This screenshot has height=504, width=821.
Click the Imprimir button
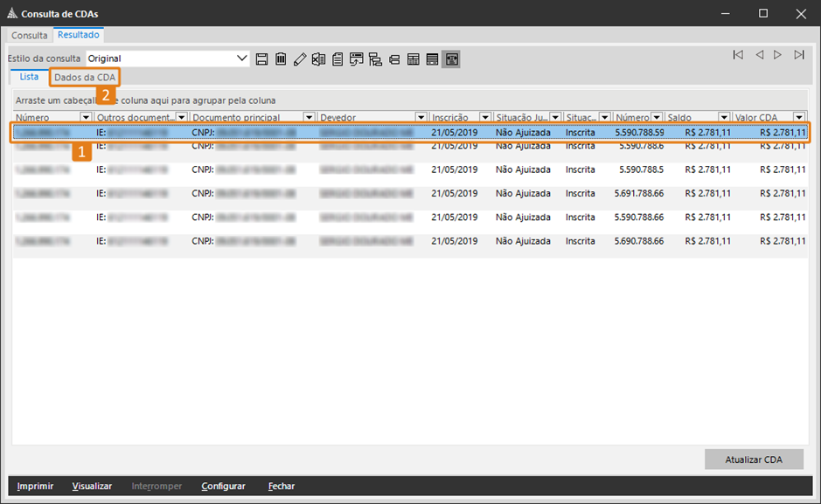35,486
